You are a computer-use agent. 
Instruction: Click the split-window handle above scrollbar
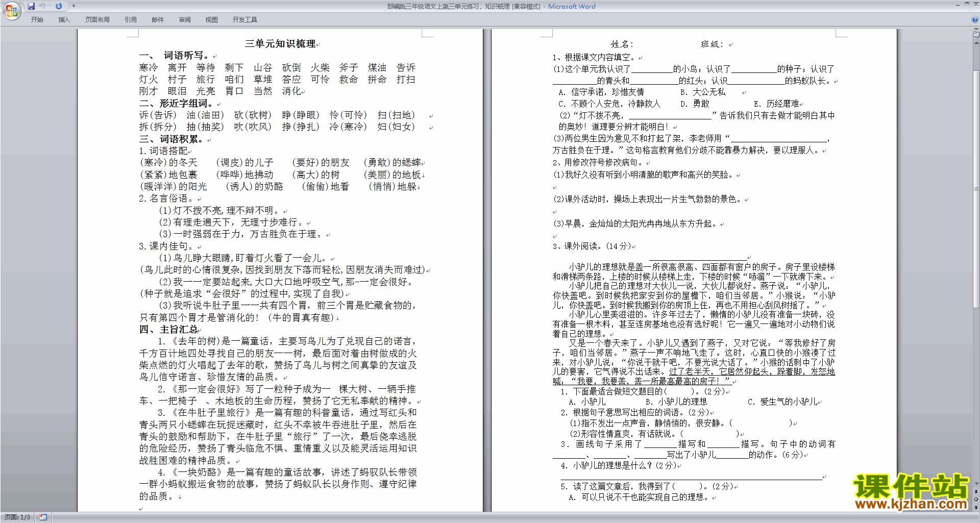976,30
